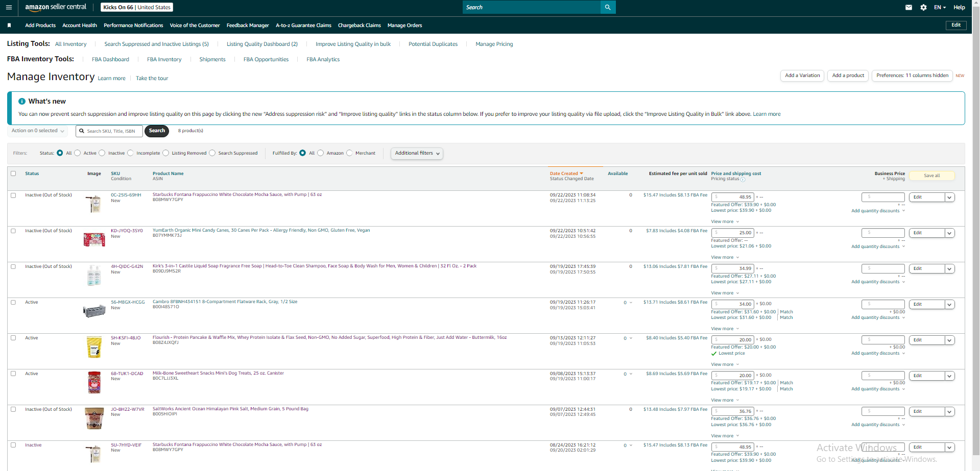Sort by the Date Created column
This screenshot has width=980, height=471.
coord(566,173)
